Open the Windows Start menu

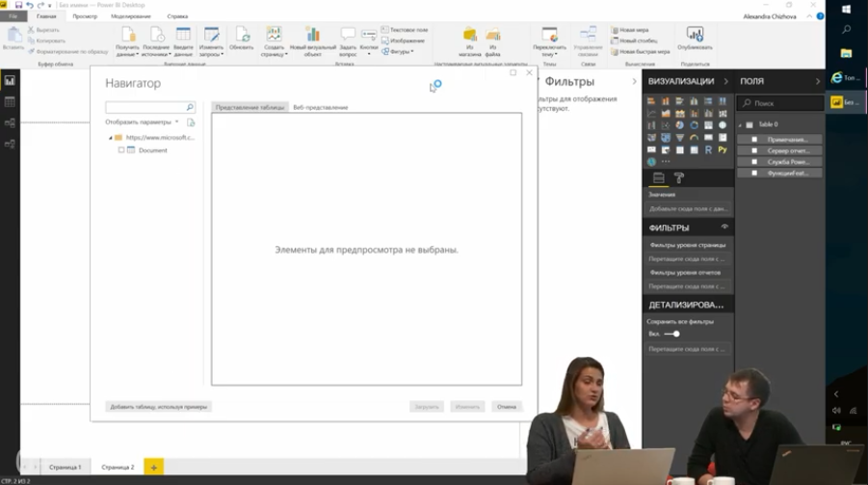[x=846, y=9]
